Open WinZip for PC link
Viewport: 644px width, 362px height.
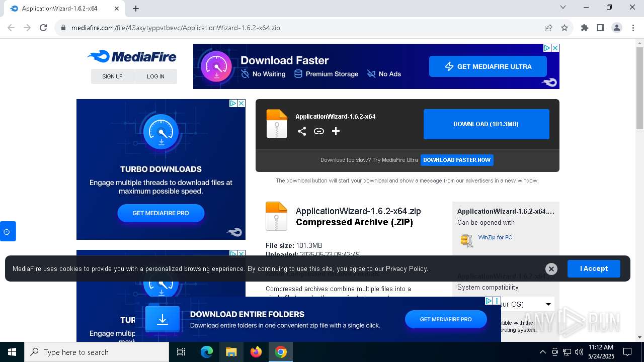[495, 237]
